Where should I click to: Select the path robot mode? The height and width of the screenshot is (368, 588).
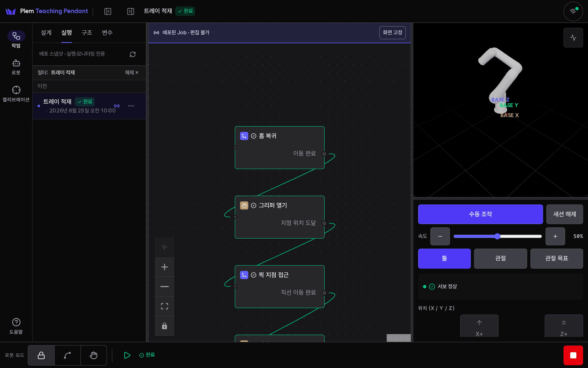[67, 355]
